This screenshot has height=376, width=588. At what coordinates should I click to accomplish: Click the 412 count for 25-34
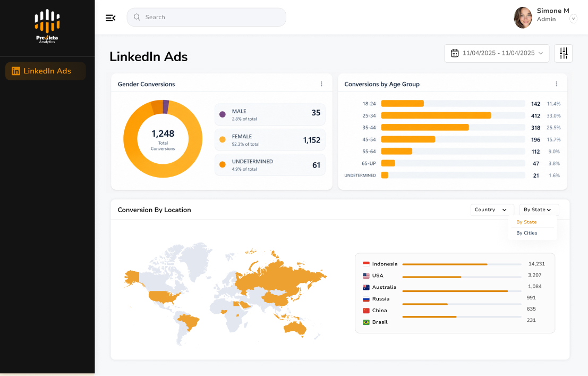(535, 116)
